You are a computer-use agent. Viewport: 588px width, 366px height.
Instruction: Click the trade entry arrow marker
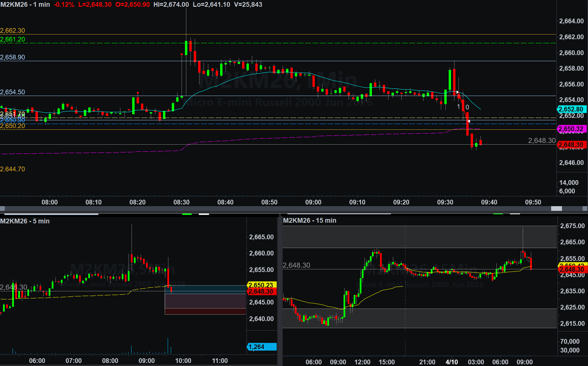pyautogui.click(x=457, y=92)
